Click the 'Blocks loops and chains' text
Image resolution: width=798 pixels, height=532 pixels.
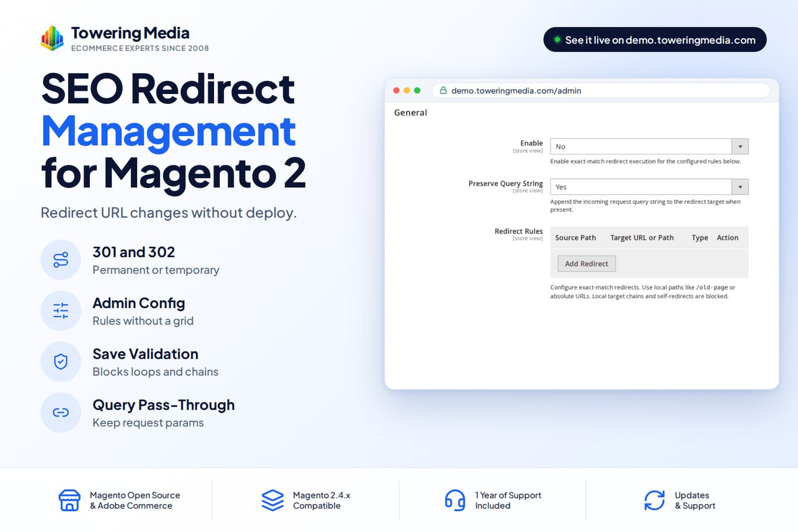(155, 372)
